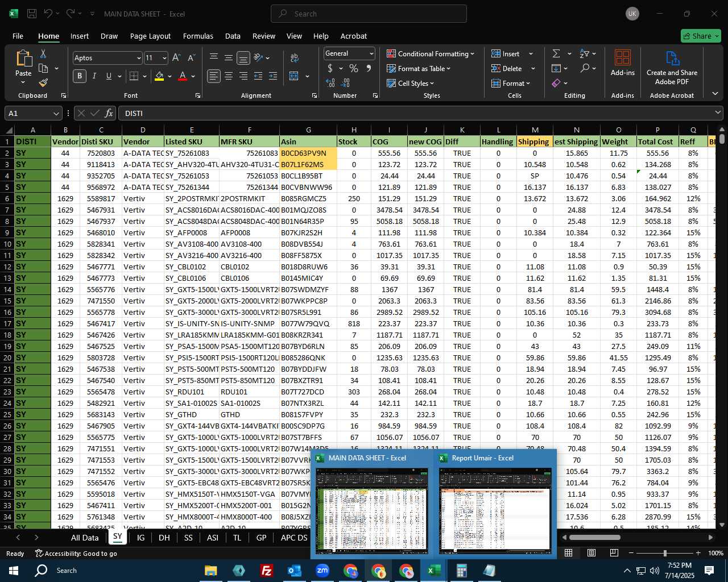
Task: Click the Orientation text rotation icon
Action: (x=258, y=57)
